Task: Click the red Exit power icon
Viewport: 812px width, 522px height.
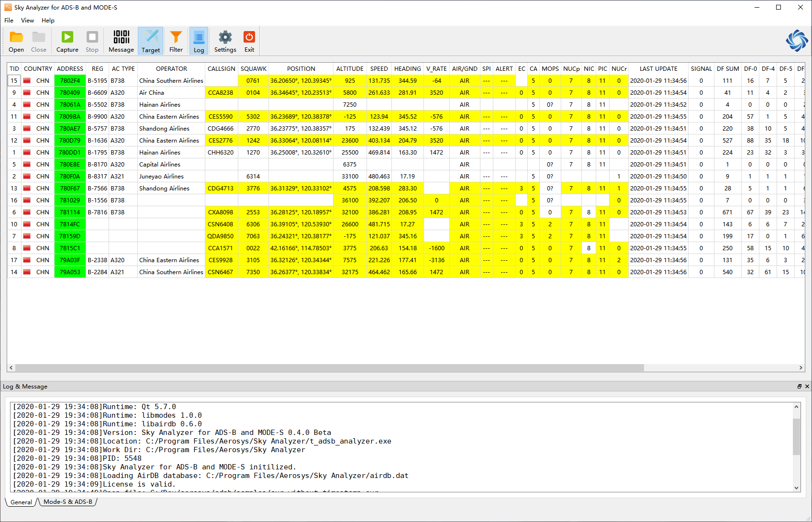Action: (x=249, y=41)
